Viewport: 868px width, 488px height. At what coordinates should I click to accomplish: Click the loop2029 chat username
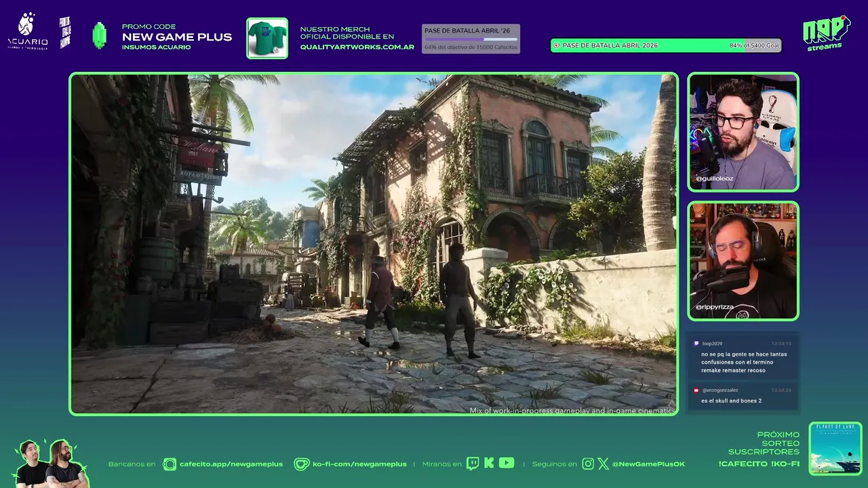point(712,344)
